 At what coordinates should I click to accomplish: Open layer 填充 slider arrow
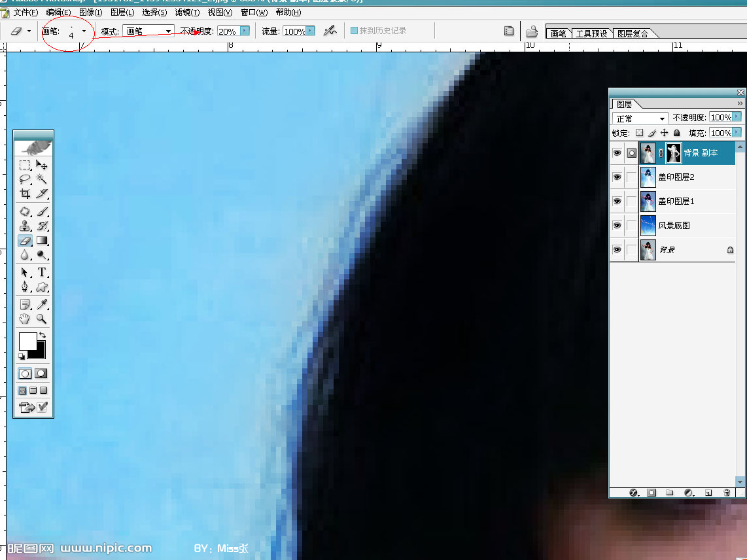coord(737,133)
